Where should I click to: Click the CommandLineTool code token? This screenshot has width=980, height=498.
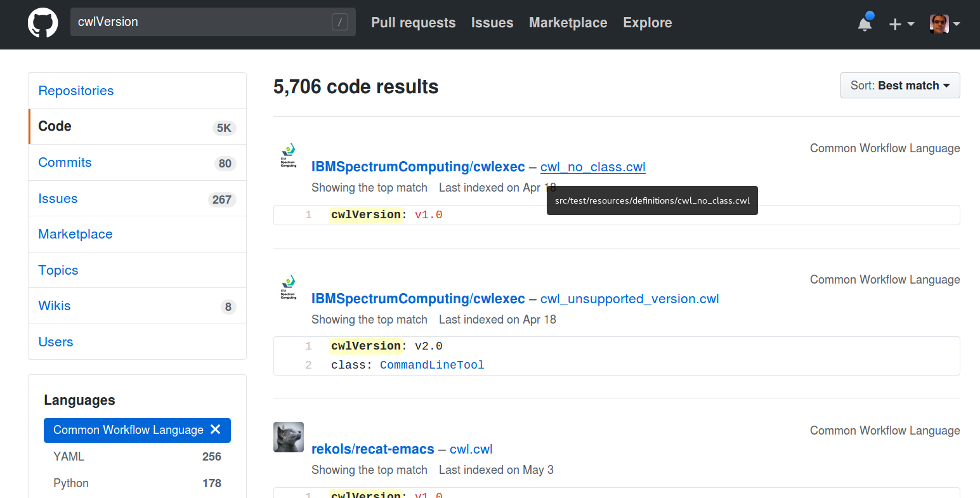pyautogui.click(x=432, y=365)
